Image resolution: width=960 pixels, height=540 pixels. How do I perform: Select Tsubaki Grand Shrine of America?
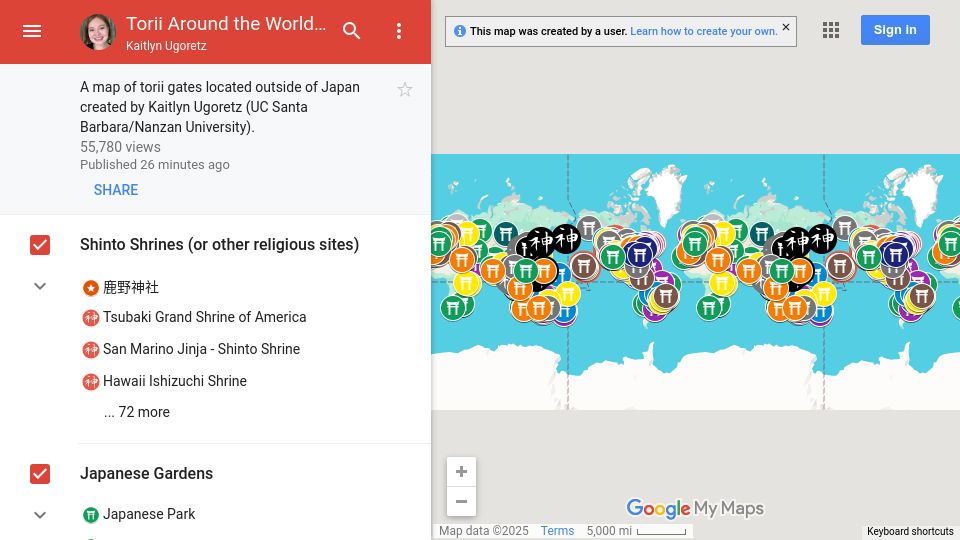(204, 317)
